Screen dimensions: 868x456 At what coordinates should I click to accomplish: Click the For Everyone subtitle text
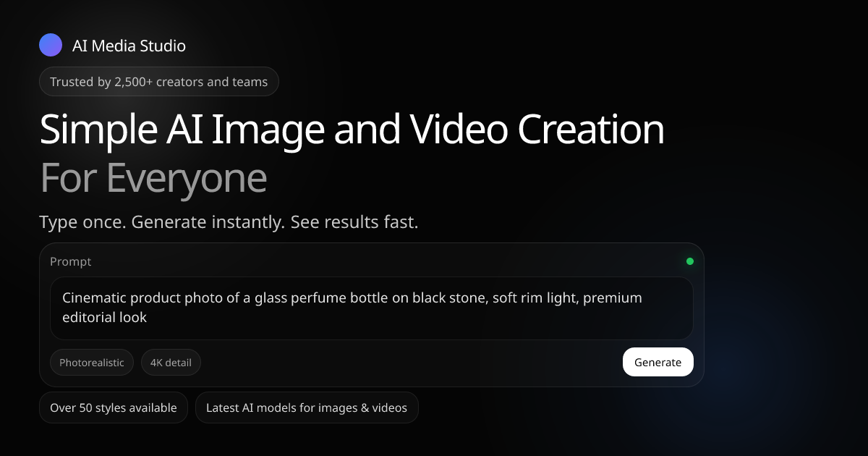pyautogui.click(x=153, y=177)
